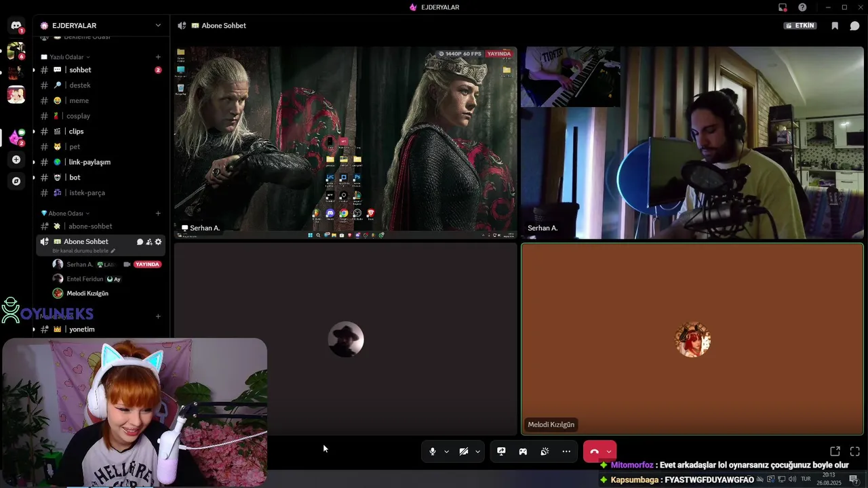Expand the EJDERYALAR server menu chevron

158,26
